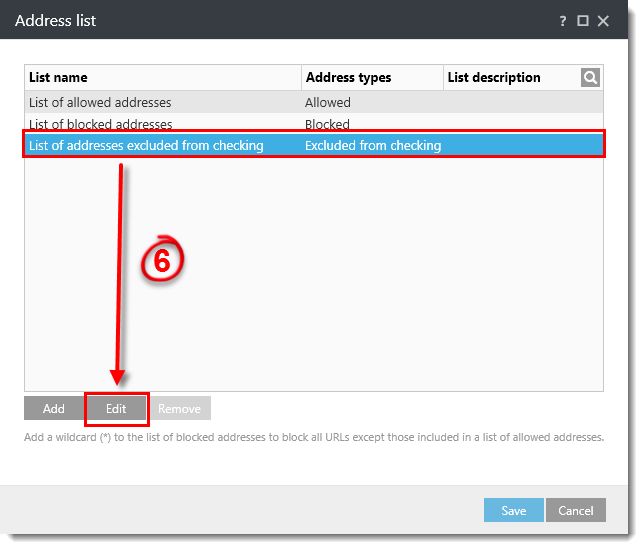Click the Add button

(54, 408)
